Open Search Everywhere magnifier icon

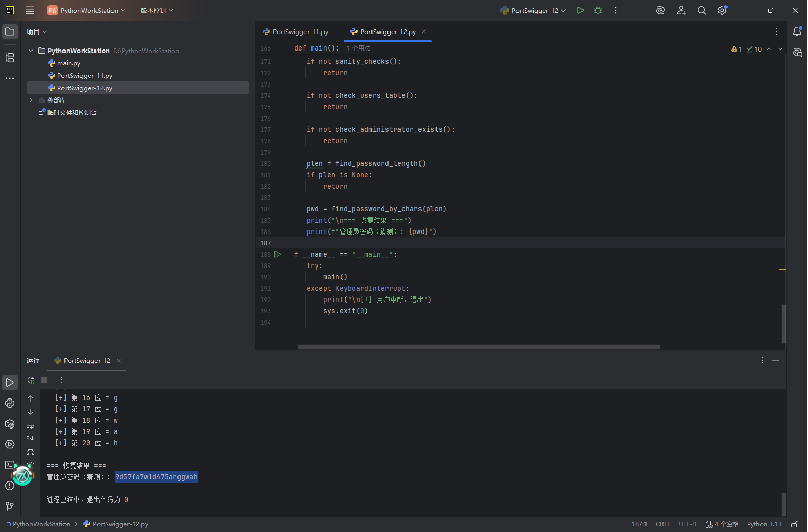(702, 10)
